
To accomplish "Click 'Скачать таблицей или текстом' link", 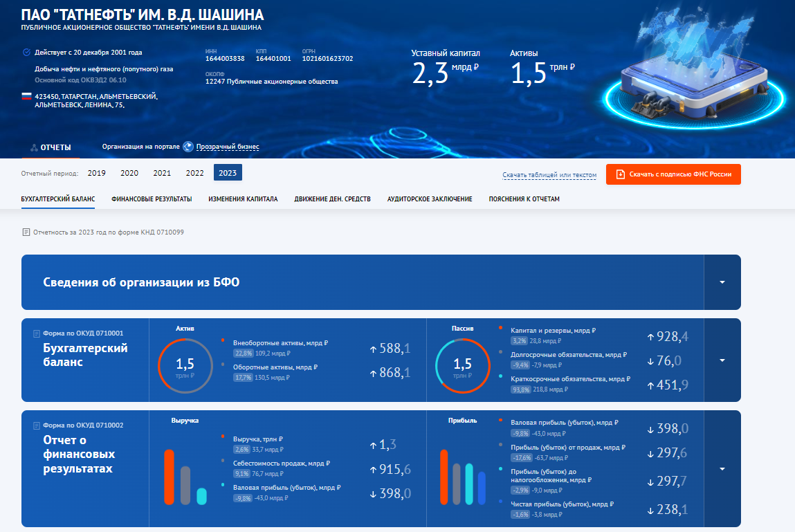I will tap(549, 175).
